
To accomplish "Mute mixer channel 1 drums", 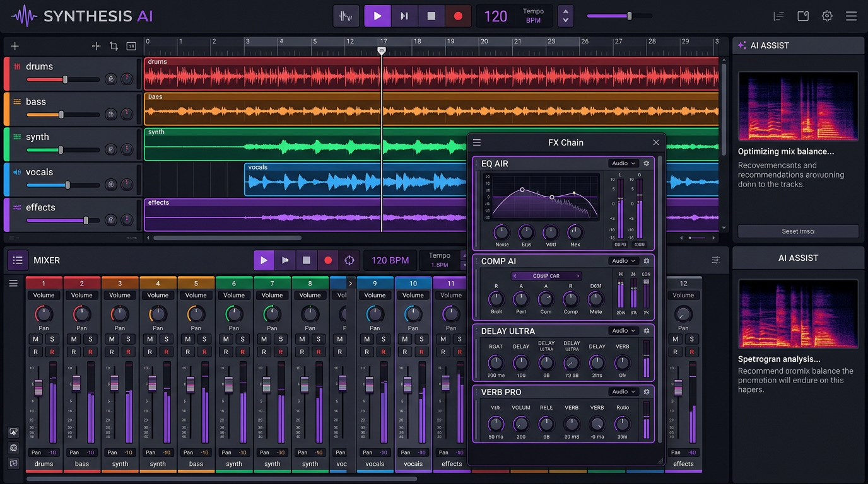I will tap(36, 339).
